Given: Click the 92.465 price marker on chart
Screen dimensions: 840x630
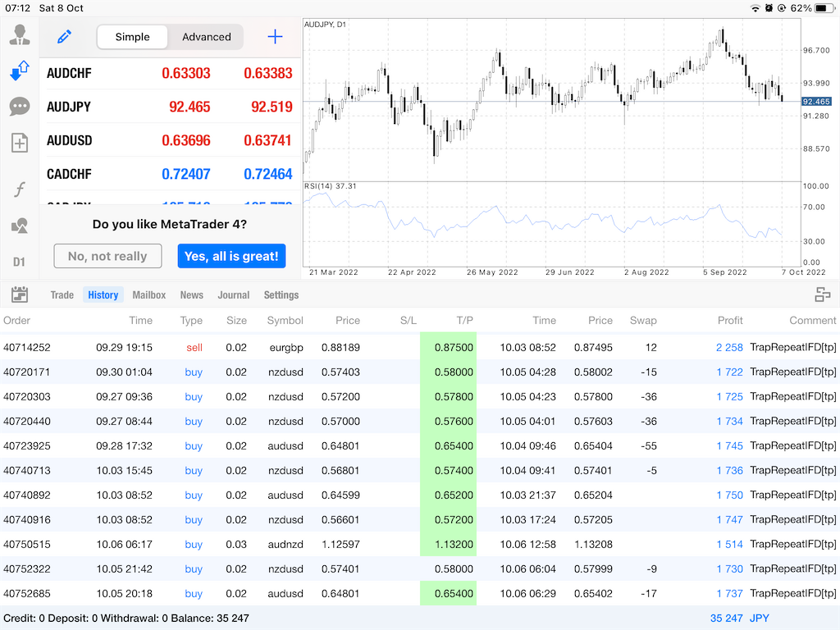Looking at the screenshot, I should pyautogui.click(x=816, y=101).
